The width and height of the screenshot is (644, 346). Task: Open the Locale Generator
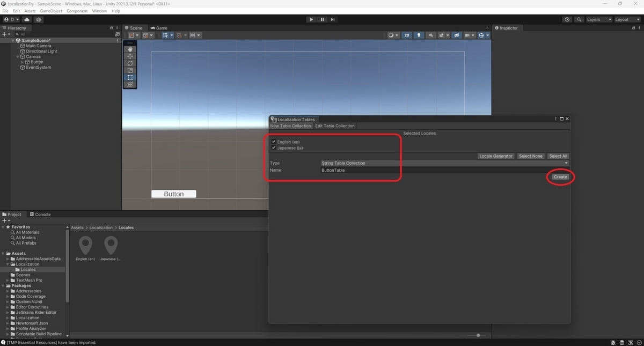tap(495, 156)
